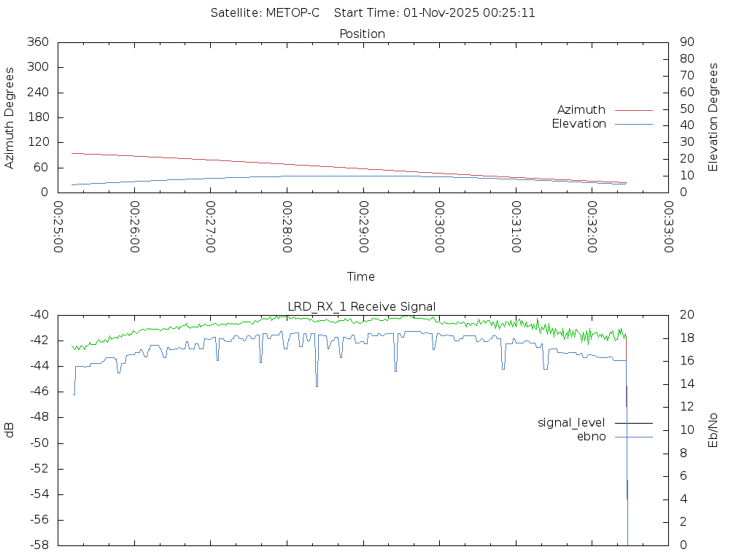Click the Time x-axis label
Screen dimensions: 747x560
(x=361, y=277)
